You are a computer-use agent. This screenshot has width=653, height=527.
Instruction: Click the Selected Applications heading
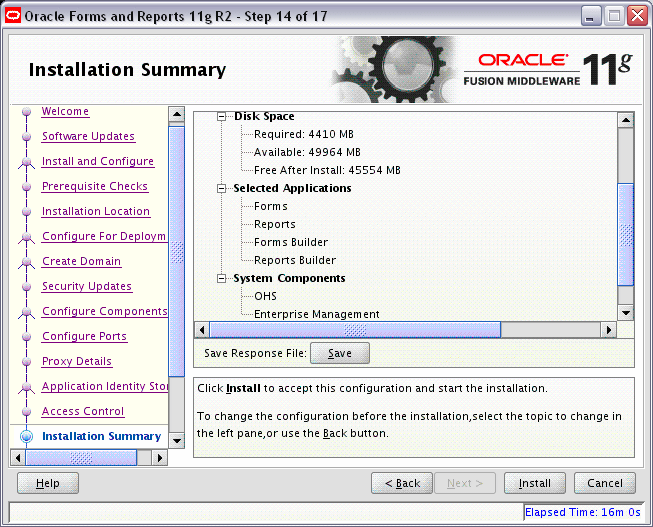click(x=292, y=189)
